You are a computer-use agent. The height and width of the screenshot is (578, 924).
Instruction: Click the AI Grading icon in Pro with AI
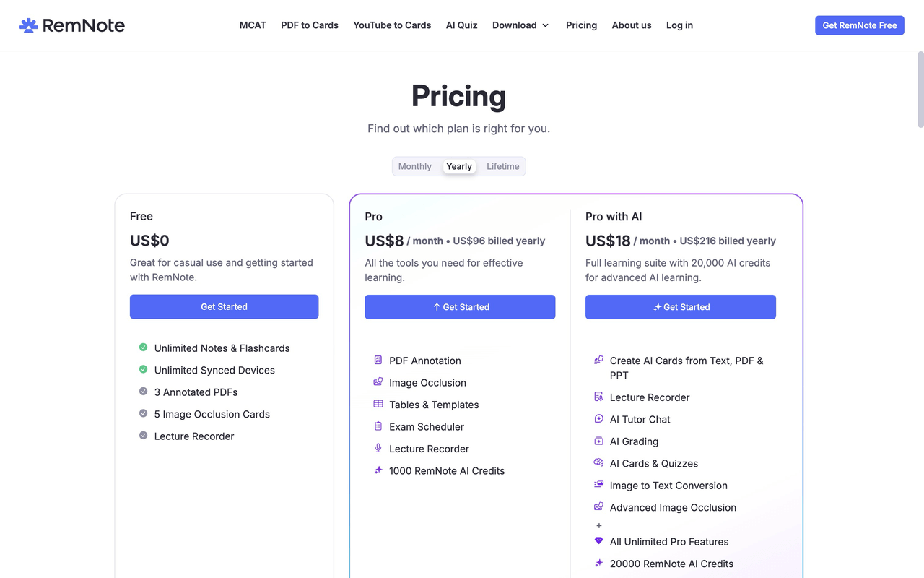coord(598,440)
